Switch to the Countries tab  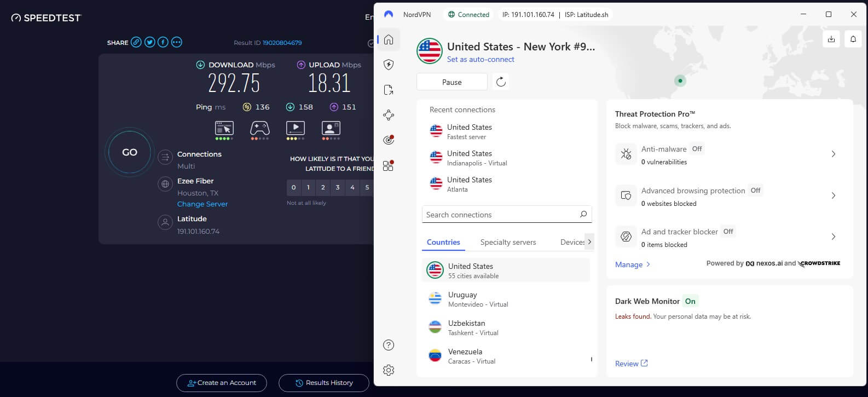(443, 242)
